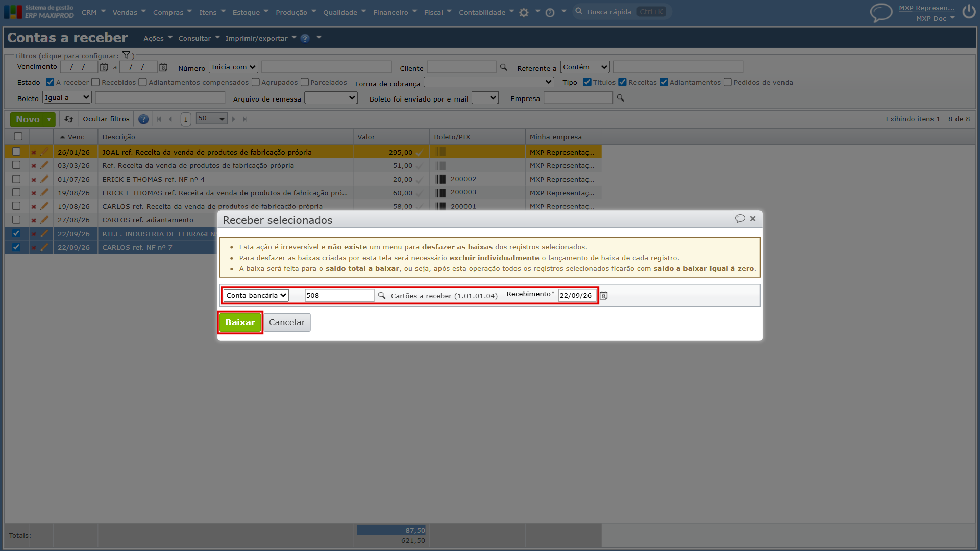
Task: Open the Financeiro menu
Action: coord(395,12)
